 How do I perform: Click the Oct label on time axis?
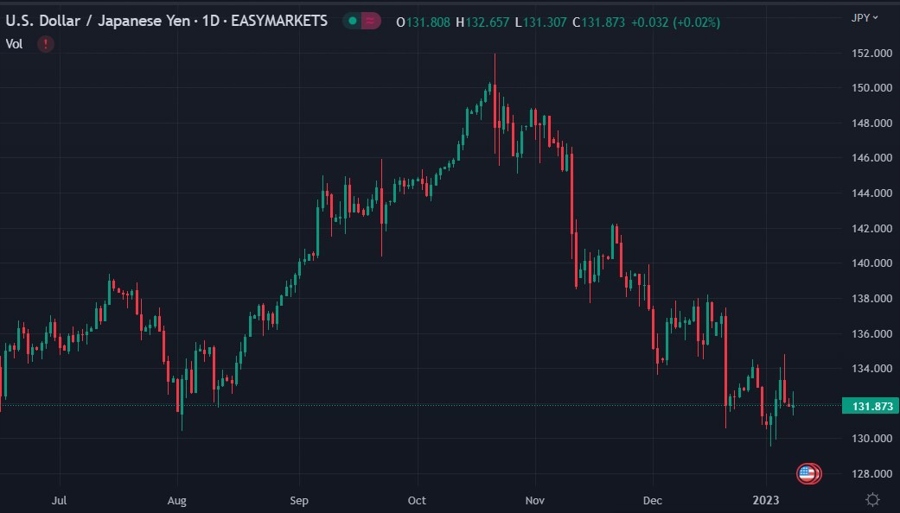click(x=417, y=500)
